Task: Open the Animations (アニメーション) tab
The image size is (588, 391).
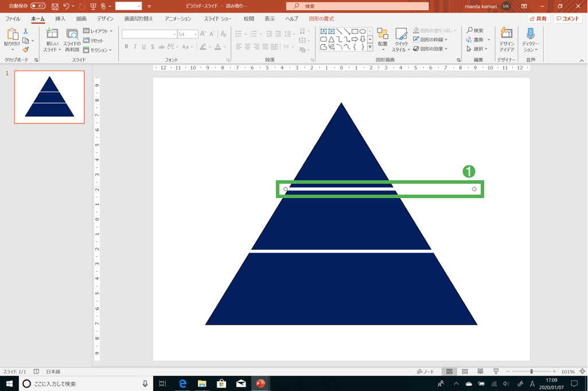Action: tap(178, 19)
